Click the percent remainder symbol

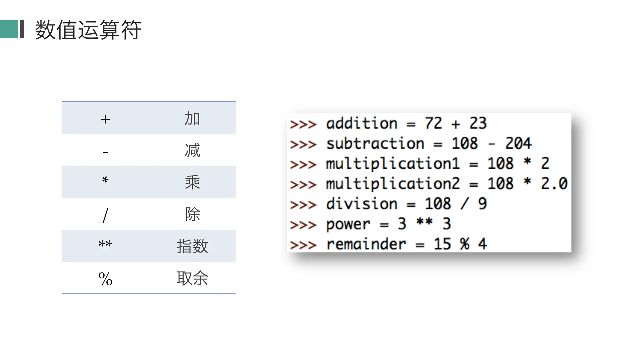pyautogui.click(x=105, y=279)
